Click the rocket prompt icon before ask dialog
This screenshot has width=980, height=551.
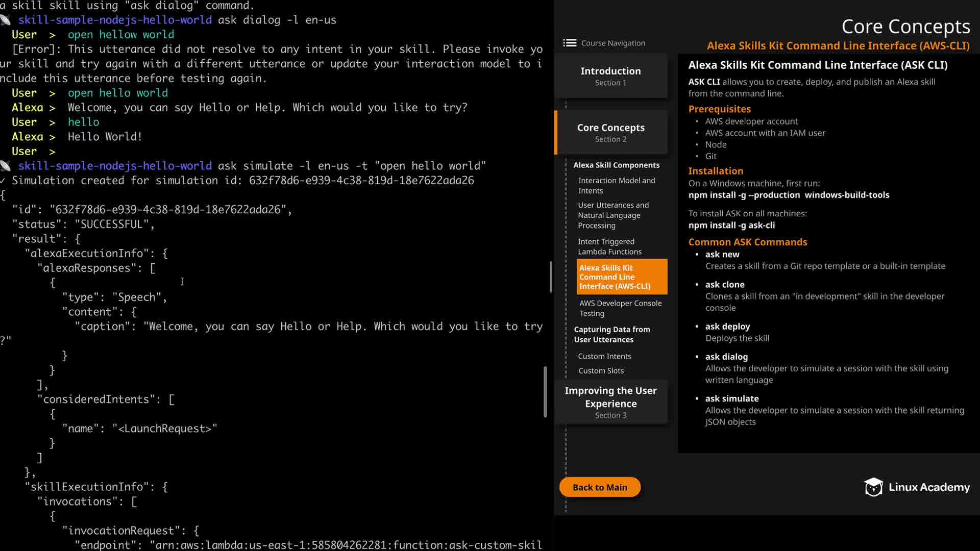click(6, 20)
